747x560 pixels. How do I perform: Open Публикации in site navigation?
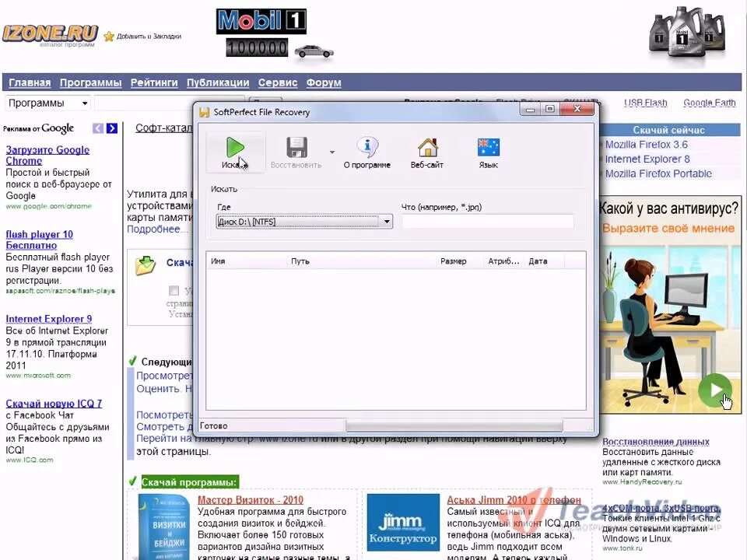click(x=218, y=82)
